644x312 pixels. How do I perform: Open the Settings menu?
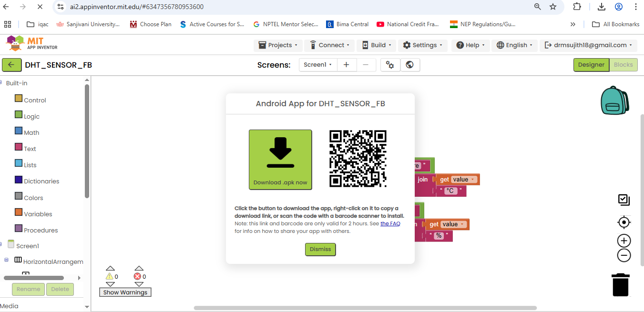coord(422,45)
